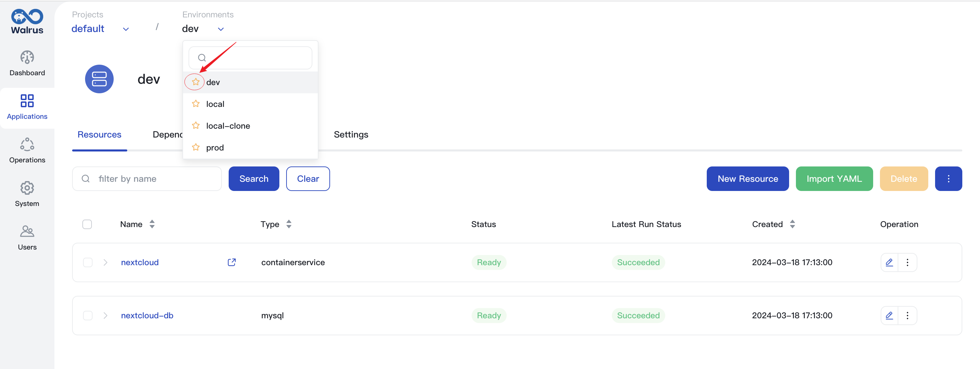Focus the filter by name field
Viewport: 980px width, 369px height.
[x=147, y=179]
